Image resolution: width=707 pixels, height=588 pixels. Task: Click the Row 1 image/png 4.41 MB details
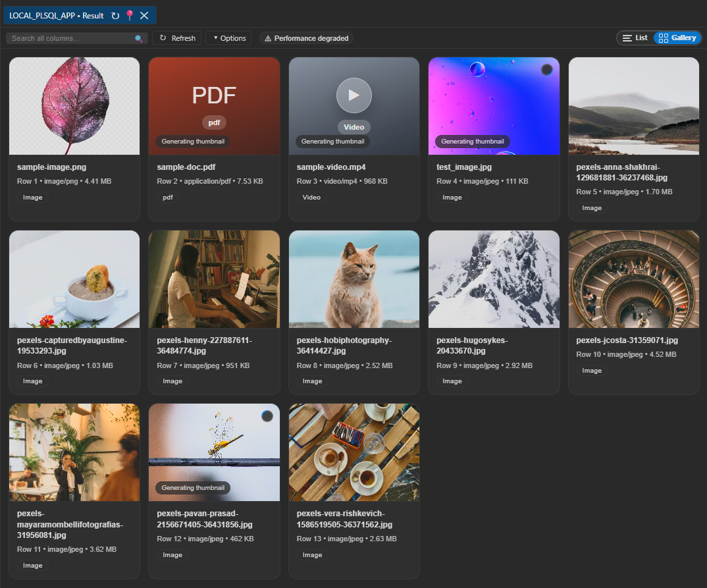pos(64,181)
